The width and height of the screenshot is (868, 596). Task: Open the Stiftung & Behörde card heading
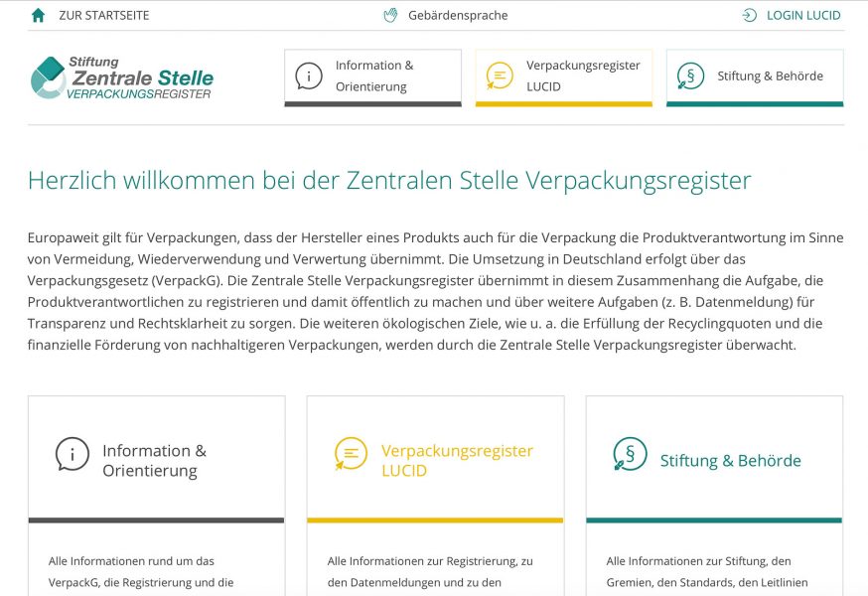(x=731, y=461)
